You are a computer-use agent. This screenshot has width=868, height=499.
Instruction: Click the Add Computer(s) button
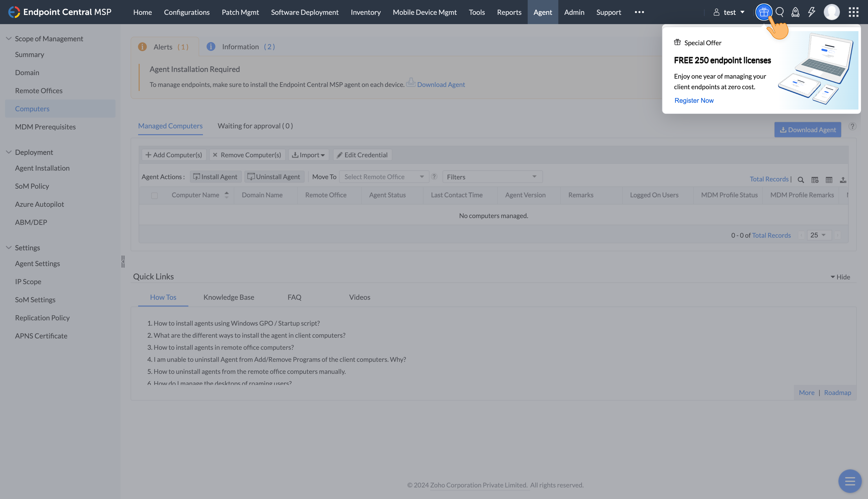(x=174, y=155)
